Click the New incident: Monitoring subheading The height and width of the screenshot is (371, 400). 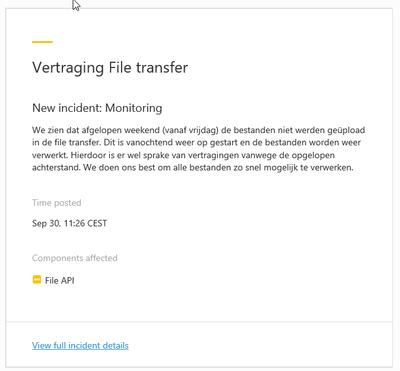pyautogui.click(x=97, y=108)
